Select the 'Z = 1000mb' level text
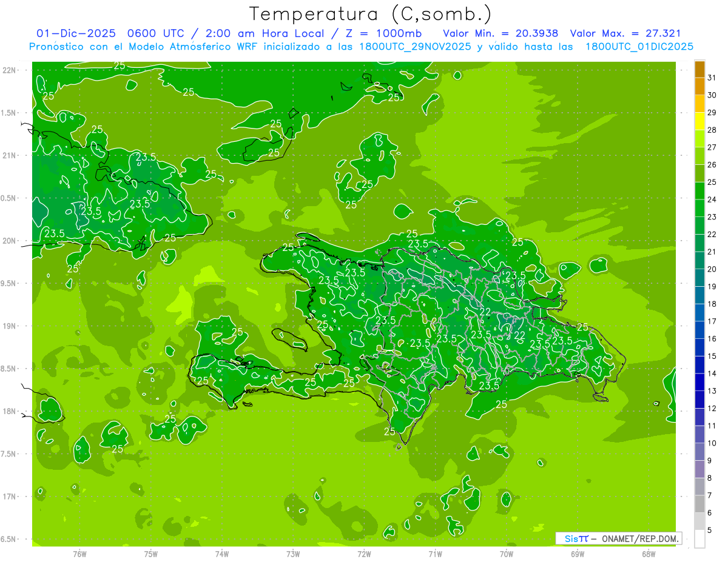This screenshot has height=562, width=728. click(x=385, y=34)
